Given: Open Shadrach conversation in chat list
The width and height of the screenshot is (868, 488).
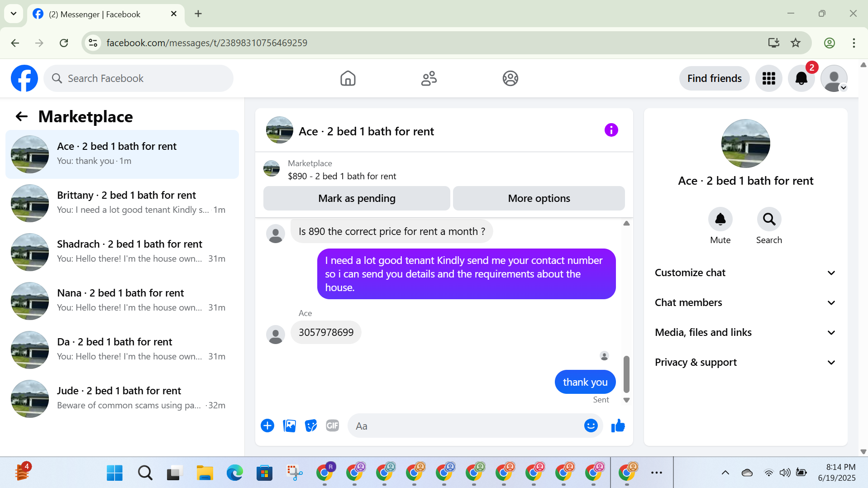Looking at the screenshot, I should (122, 252).
